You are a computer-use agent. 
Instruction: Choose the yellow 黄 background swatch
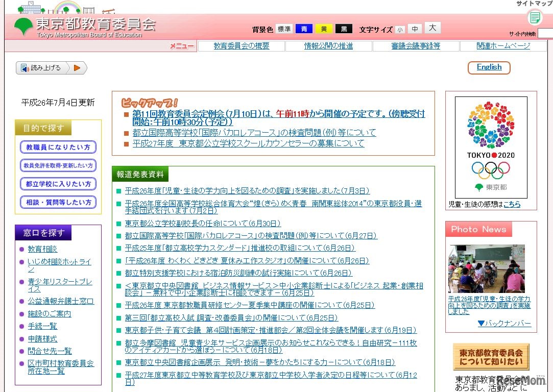tap(323, 29)
